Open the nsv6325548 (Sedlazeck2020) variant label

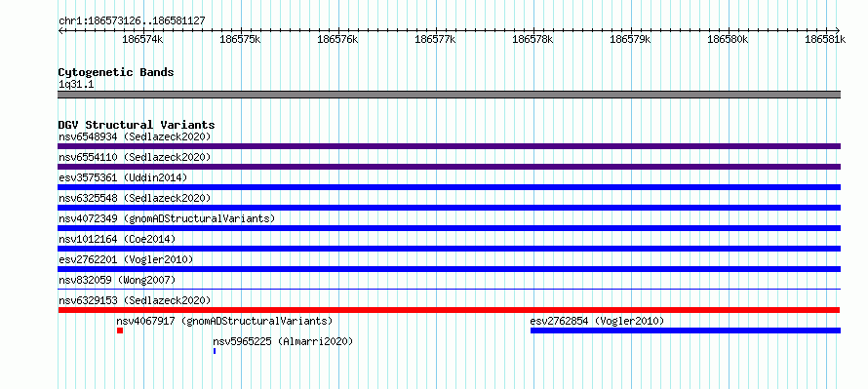[x=135, y=198]
